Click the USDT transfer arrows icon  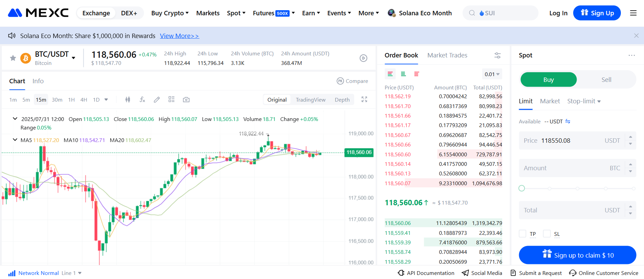[x=568, y=121]
